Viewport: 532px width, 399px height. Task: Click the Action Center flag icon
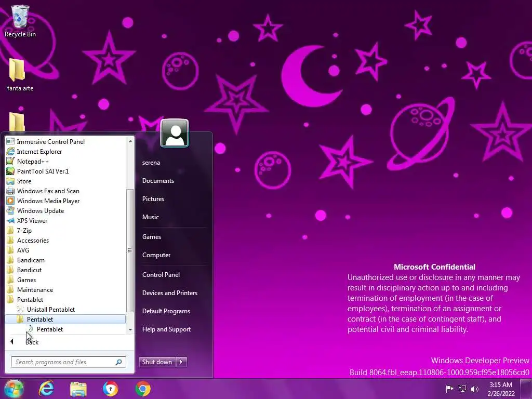point(449,389)
